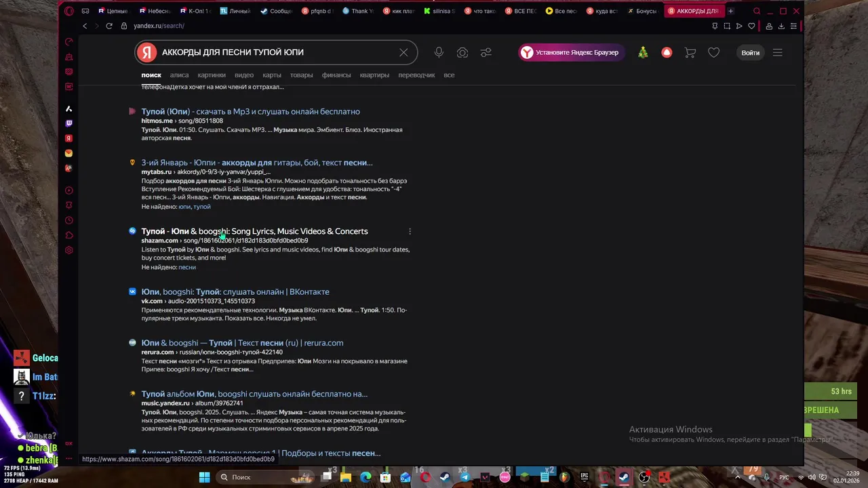The height and width of the screenshot is (488, 868).
Task: Add page to bookmarks heart in toolbar
Action: 751,26
